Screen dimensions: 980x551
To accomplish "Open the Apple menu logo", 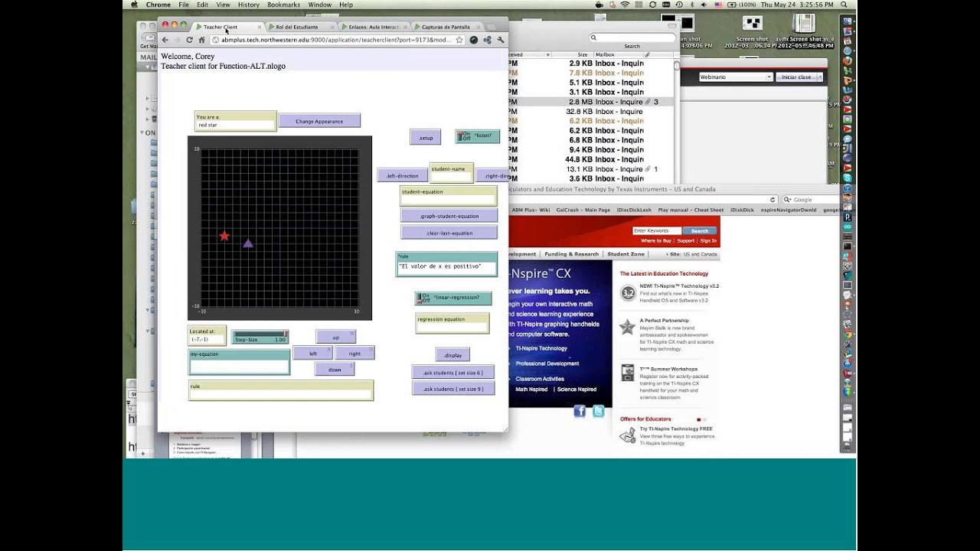I will tap(135, 5).
